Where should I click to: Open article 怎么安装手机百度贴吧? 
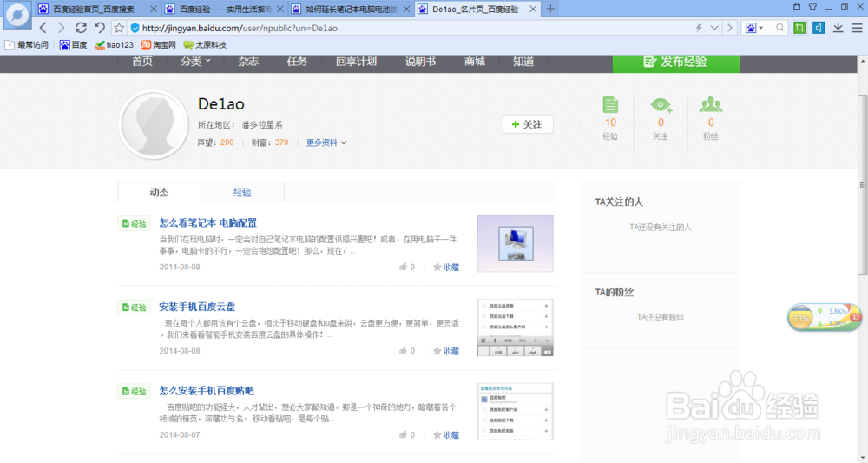coord(207,390)
